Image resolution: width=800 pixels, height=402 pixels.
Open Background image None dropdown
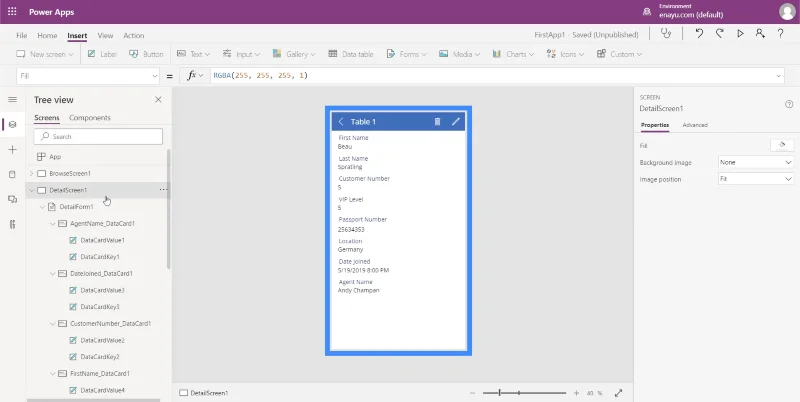[756, 162]
